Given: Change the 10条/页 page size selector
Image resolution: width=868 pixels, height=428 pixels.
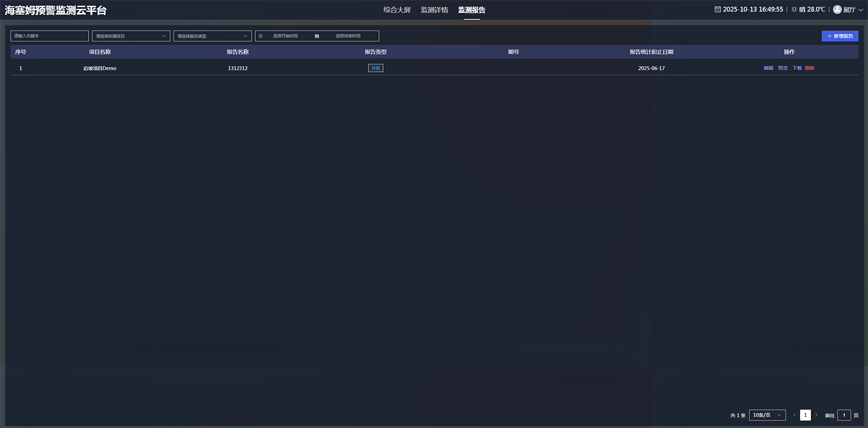Looking at the screenshot, I should pyautogui.click(x=767, y=415).
